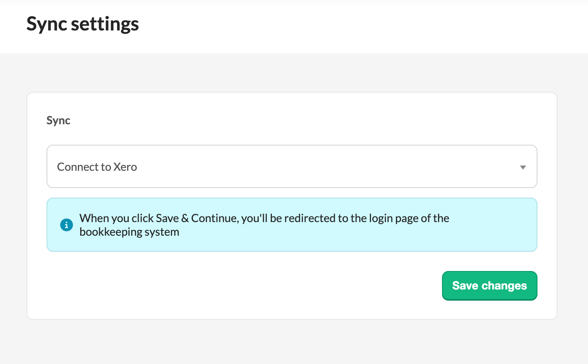
Task: Click the dropdown arrow in the Sync field
Action: coord(523,167)
